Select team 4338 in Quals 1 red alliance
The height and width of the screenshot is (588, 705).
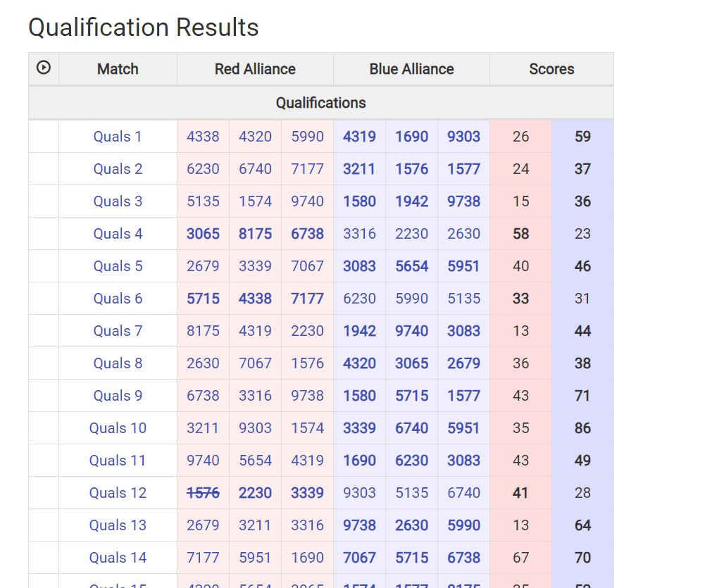click(x=204, y=137)
